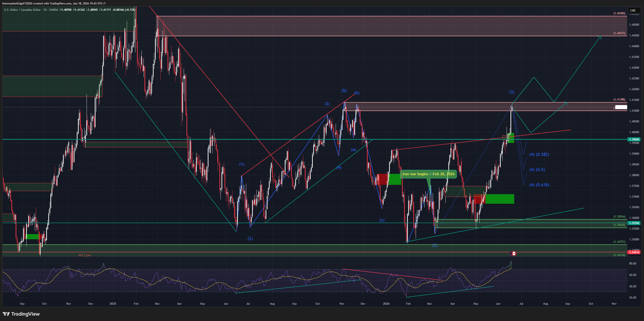Click the 1D interval in chart legend
Image resolution: width=644 pixels, height=321 pixels.
pyautogui.click(x=45, y=10)
